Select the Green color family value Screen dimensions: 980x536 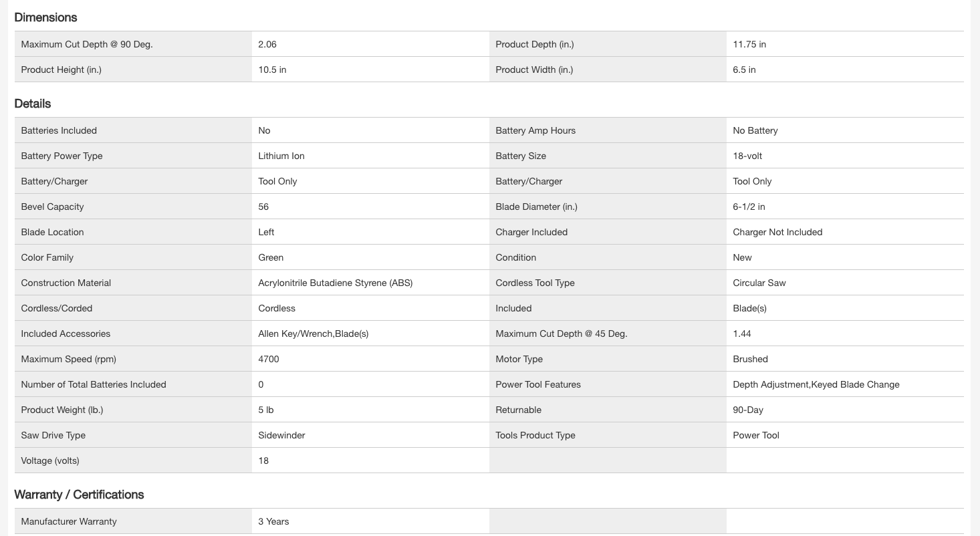coord(271,257)
